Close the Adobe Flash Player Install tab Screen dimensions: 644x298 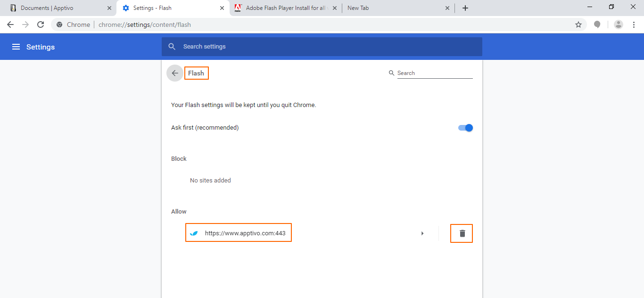(335, 8)
